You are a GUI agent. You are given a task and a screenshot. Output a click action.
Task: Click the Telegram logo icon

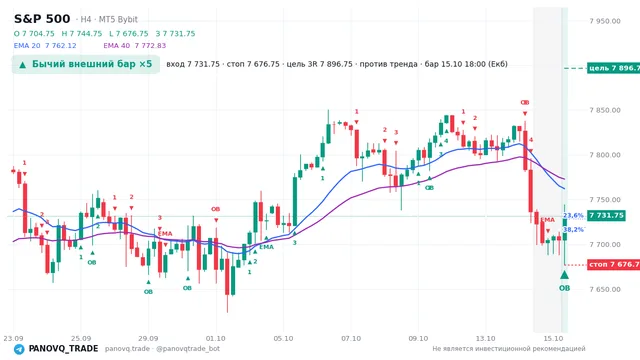19,349
